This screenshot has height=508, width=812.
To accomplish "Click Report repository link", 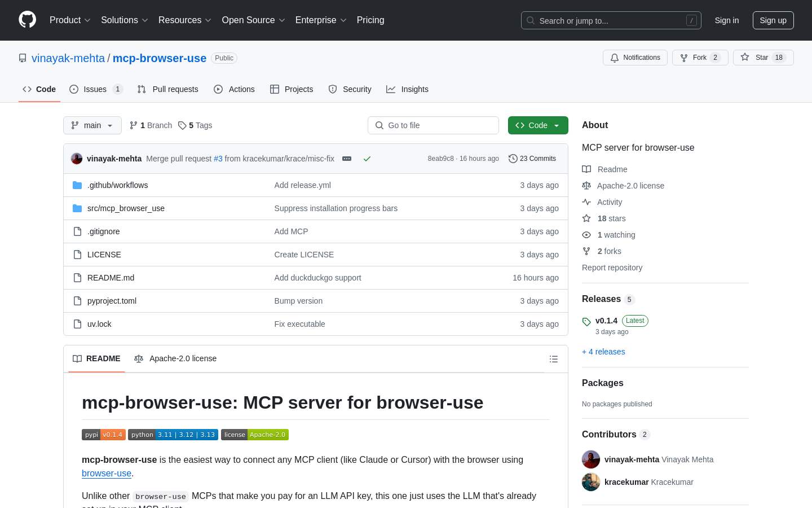I will [612, 268].
